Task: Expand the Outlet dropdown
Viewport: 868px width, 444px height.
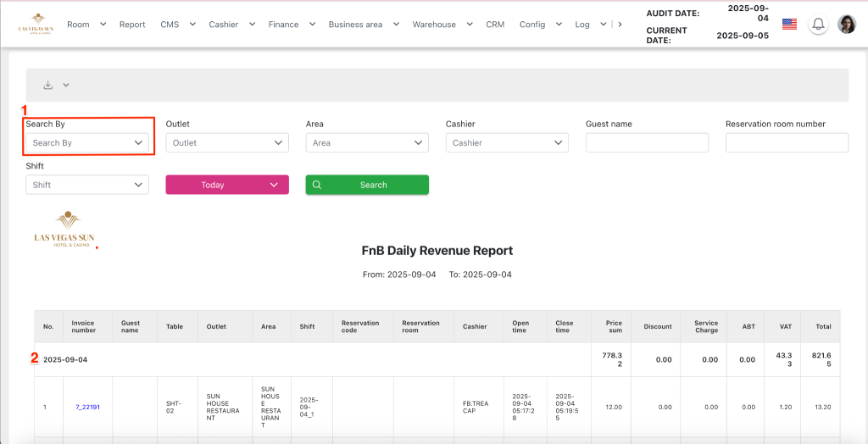Action: (x=227, y=143)
